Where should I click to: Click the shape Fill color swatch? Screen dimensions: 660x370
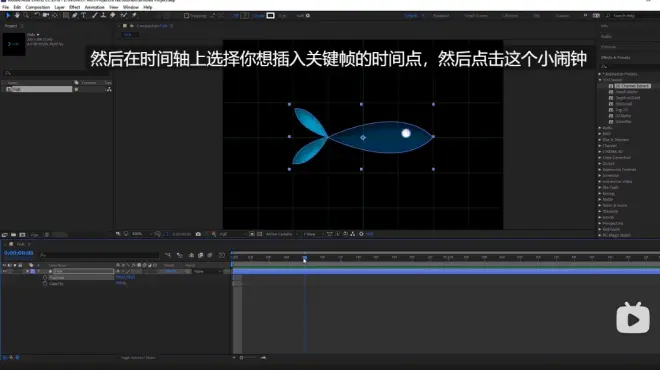coord(244,16)
